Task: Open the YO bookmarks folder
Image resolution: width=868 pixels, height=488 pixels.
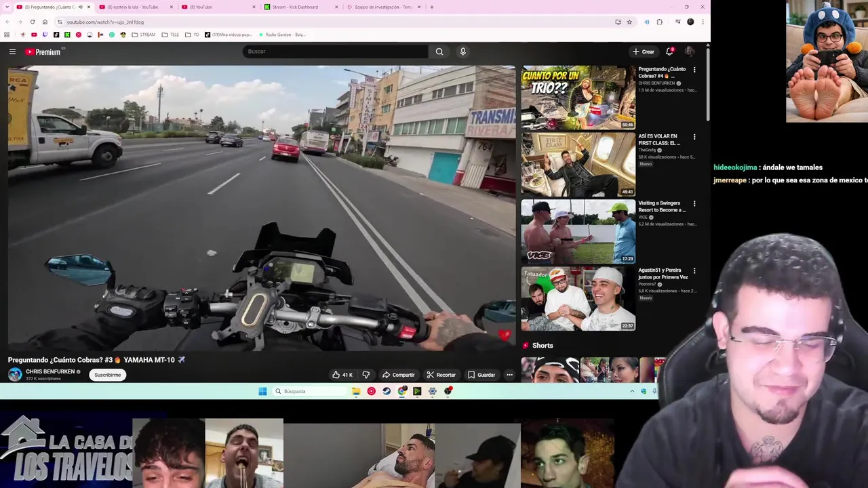Action: (192, 35)
